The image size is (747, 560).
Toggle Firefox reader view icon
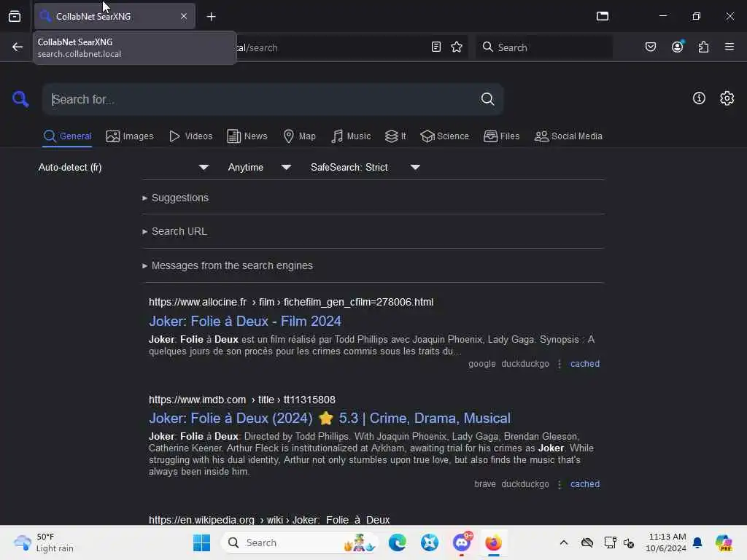[436, 47]
